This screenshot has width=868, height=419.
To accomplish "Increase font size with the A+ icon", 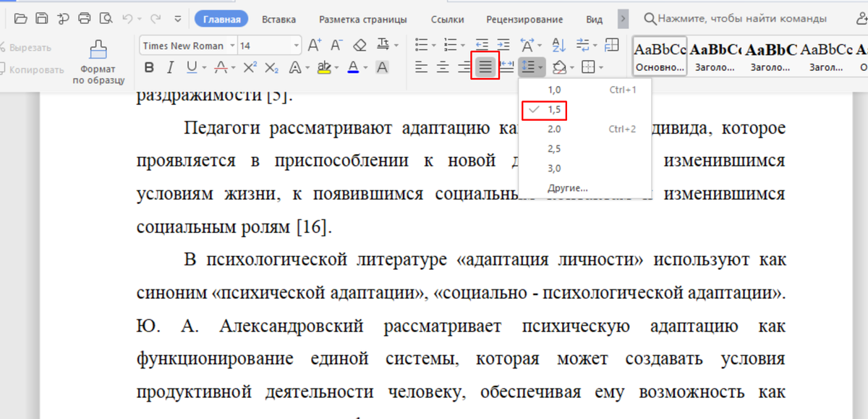I will coord(312,45).
